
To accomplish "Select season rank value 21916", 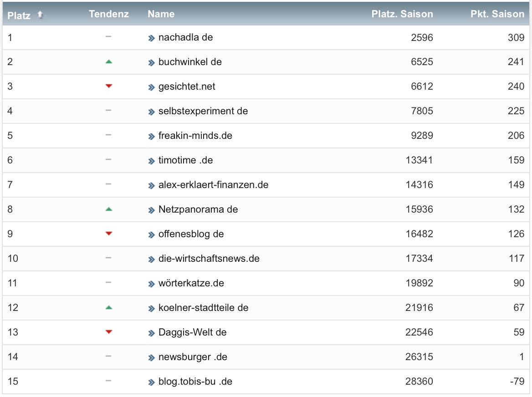I will pyautogui.click(x=419, y=307).
